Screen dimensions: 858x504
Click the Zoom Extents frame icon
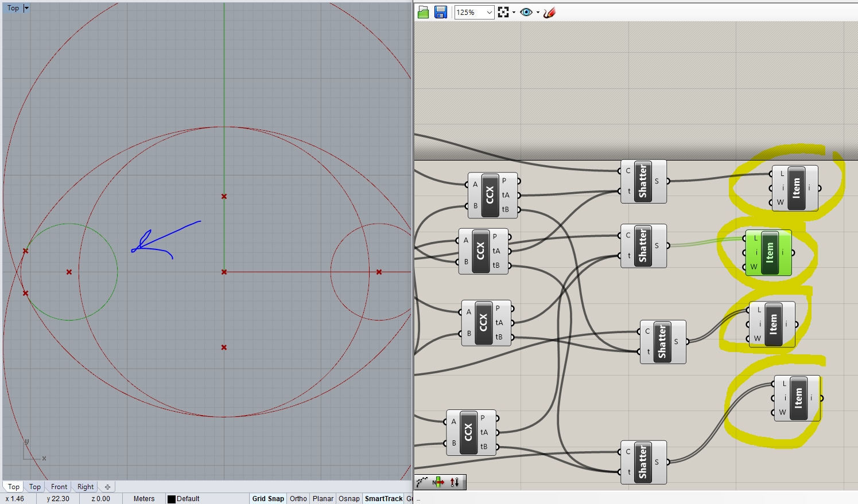(503, 13)
